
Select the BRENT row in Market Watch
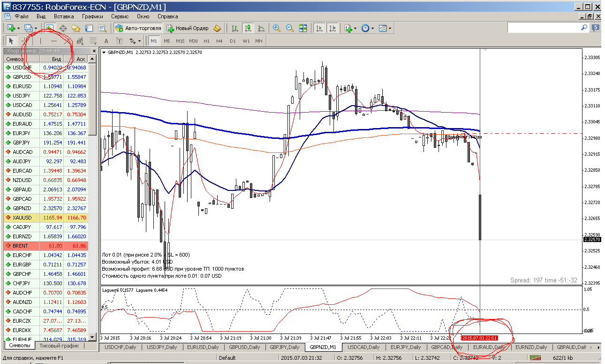click(x=45, y=246)
